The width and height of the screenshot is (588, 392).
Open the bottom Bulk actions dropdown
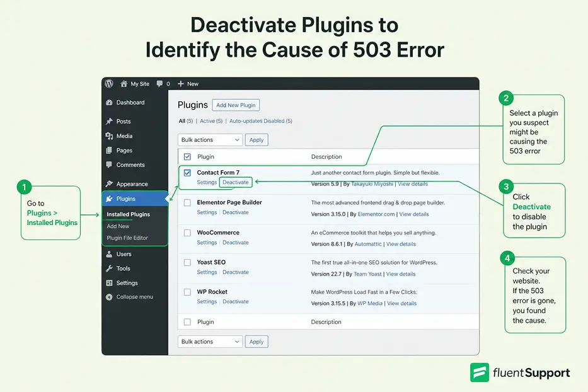click(x=210, y=341)
